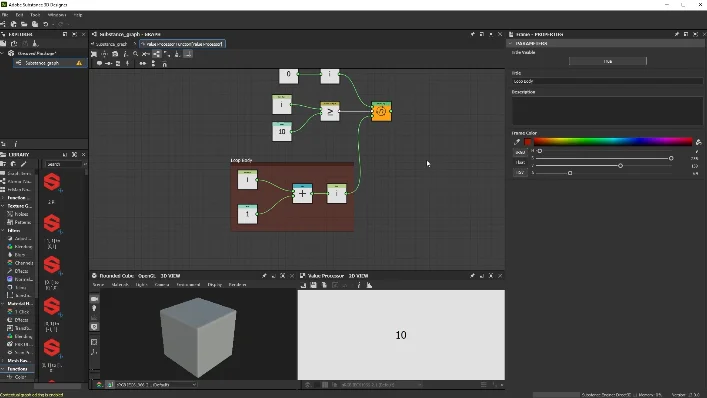Viewport: 707px width, 398px height.
Task: Collapse the Filters category in Library
Action: 3,230
